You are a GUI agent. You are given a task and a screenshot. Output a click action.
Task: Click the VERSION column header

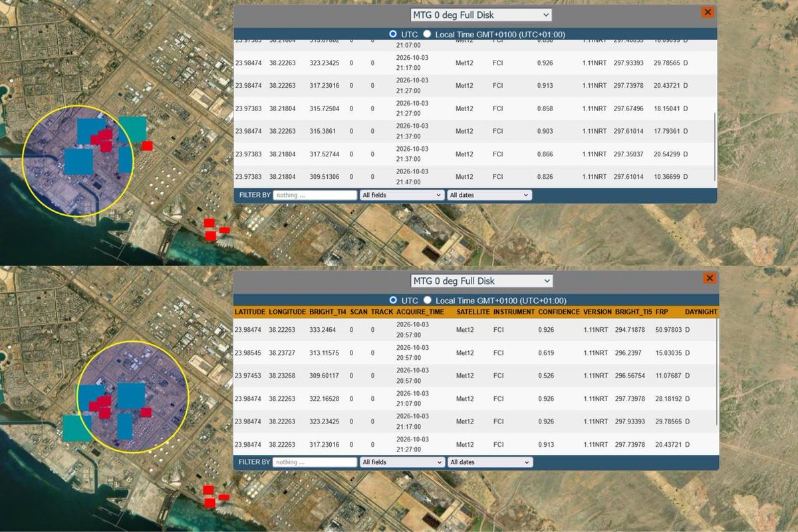tap(597, 312)
